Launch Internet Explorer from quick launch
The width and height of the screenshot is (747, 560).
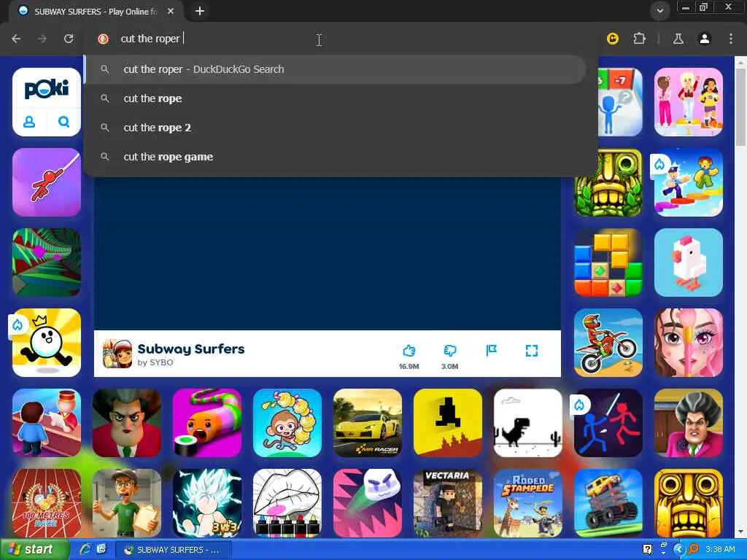tap(85, 549)
